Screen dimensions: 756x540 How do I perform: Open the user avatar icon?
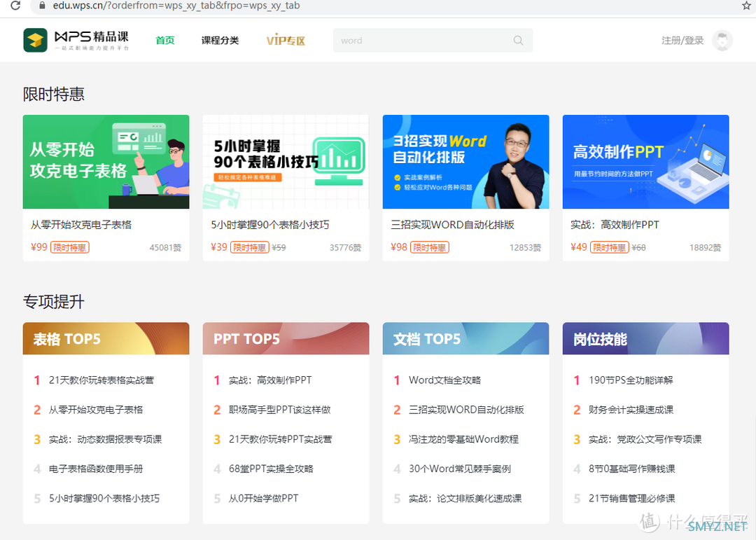[x=722, y=41]
